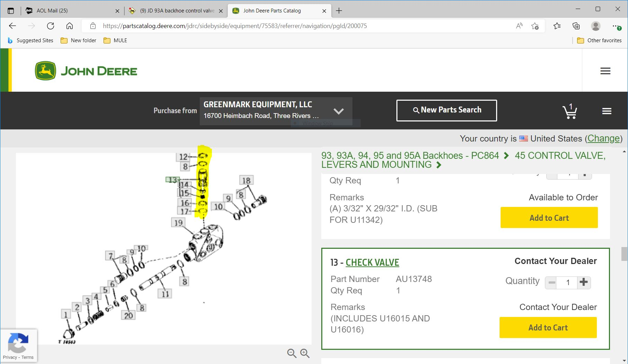Image resolution: width=628 pixels, height=364 pixels.
Task: Open browser Collections panel
Action: click(x=576, y=26)
